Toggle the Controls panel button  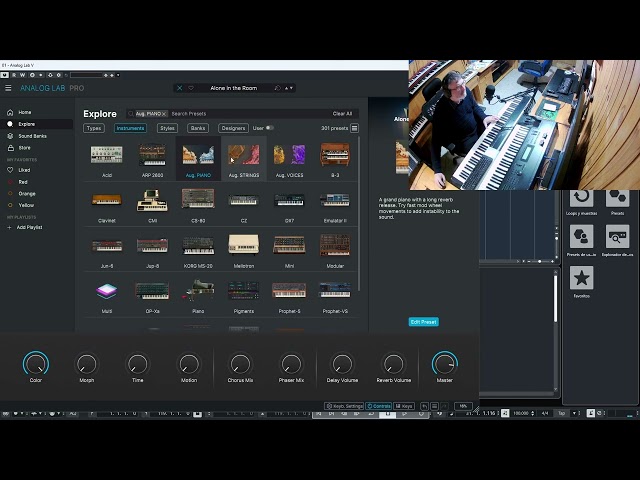tap(379, 406)
